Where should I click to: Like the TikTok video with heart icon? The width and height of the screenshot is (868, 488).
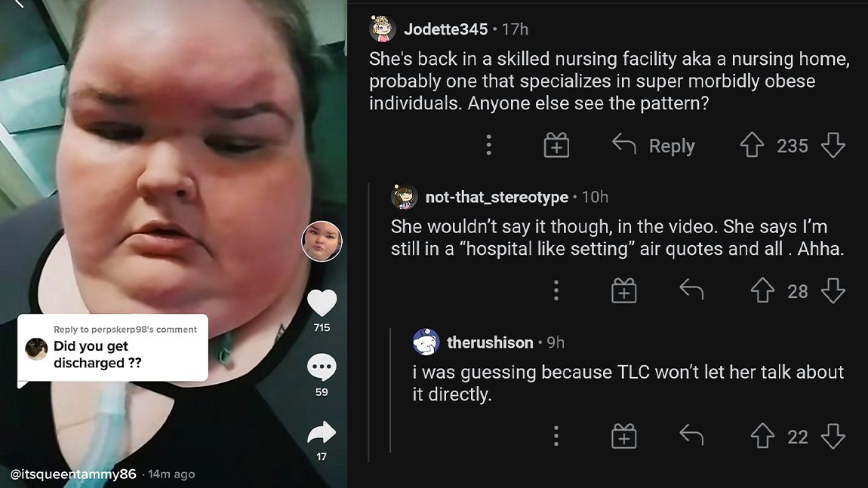coord(322,303)
